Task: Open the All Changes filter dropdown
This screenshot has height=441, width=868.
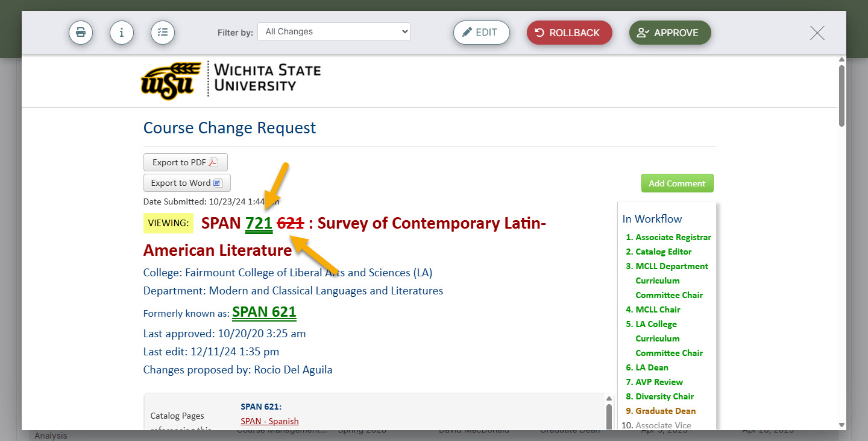Action: [x=334, y=31]
